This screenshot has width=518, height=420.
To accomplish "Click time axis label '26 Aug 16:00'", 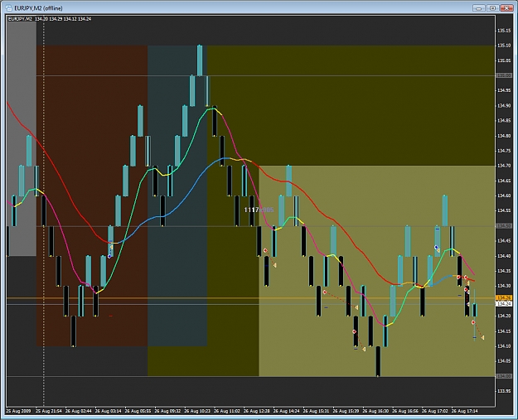I will click(x=375, y=411).
